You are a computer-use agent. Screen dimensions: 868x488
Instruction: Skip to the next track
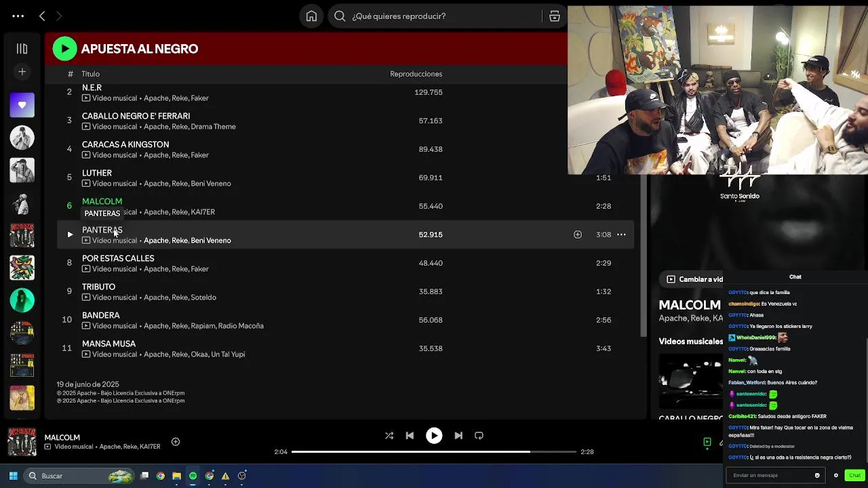point(458,436)
